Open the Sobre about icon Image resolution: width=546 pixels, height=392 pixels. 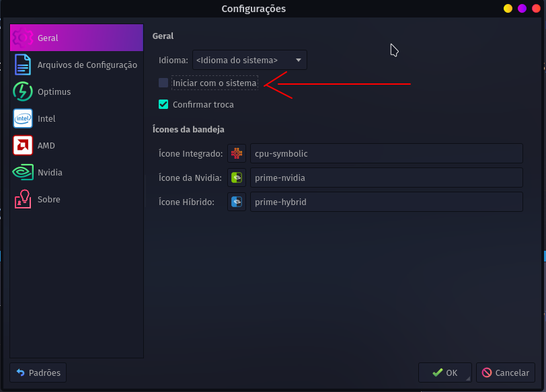[x=23, y=199]
